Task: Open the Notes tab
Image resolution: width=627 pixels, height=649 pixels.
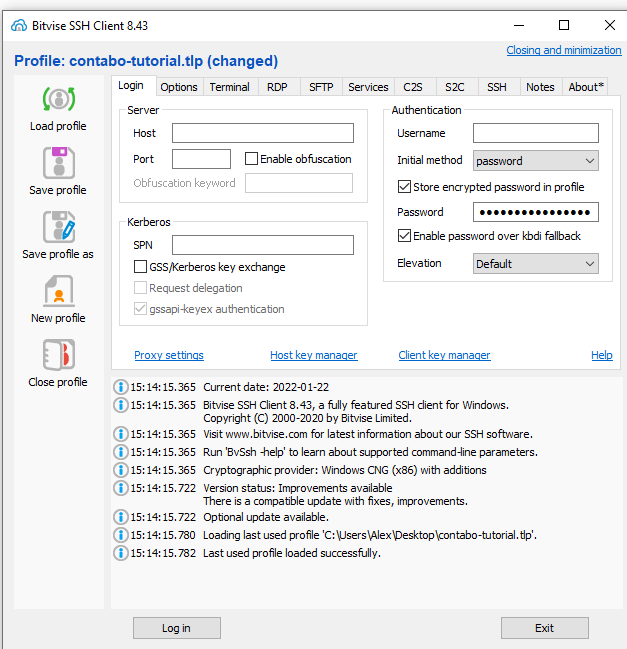Action: [x=540, y=87]
